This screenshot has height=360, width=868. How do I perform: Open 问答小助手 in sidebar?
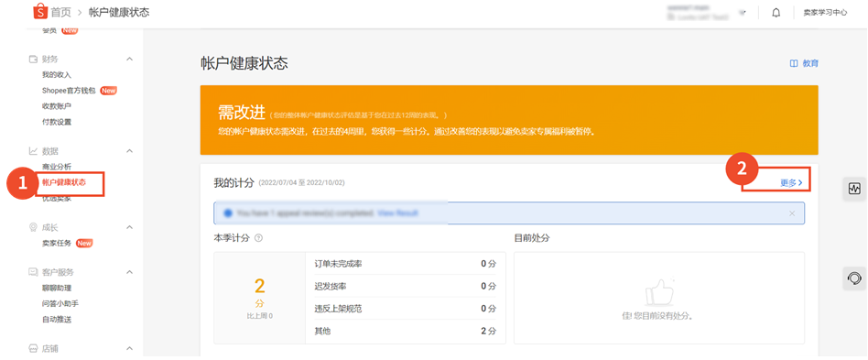coord(60,303)
